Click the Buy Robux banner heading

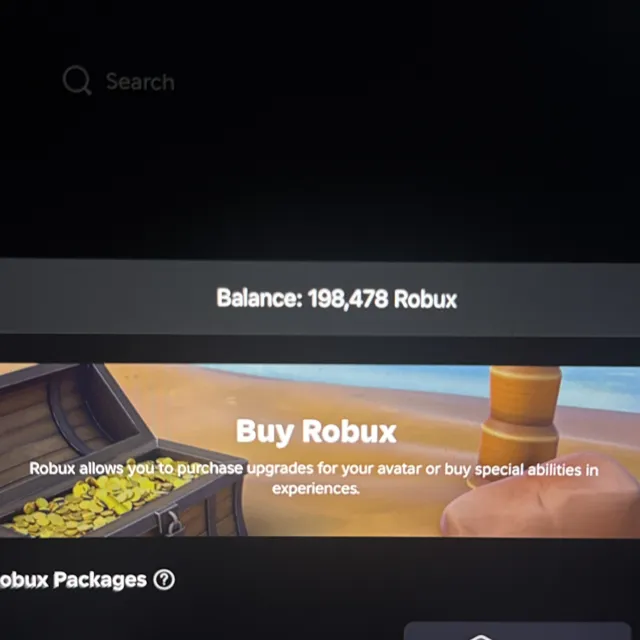pyautogui.click(x=316, y=431)
